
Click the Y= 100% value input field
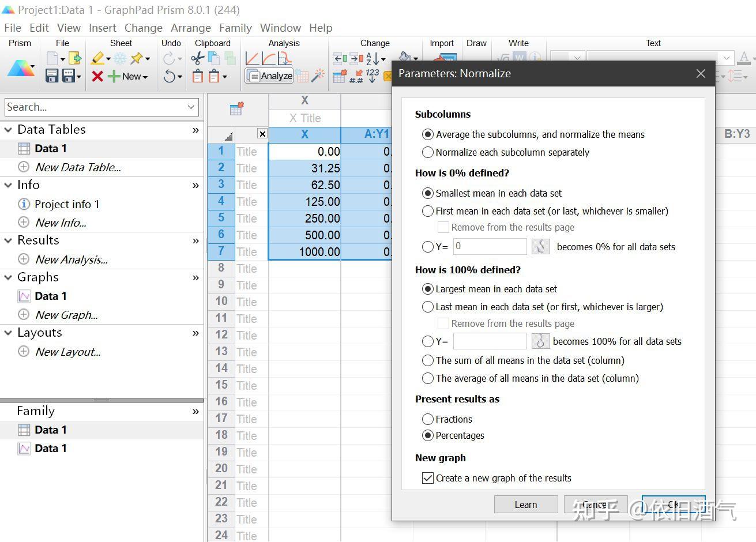click(490, 341)
